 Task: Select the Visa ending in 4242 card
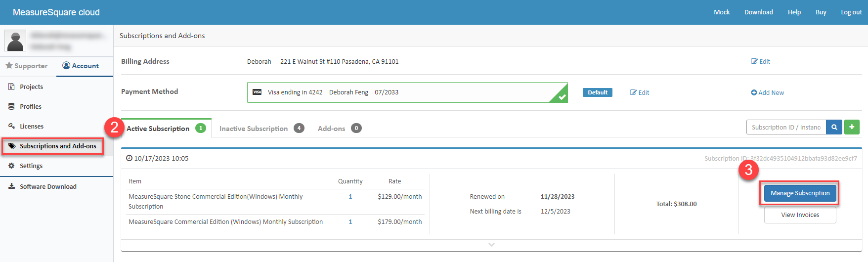pyautogui.click(x=407, y=92)
